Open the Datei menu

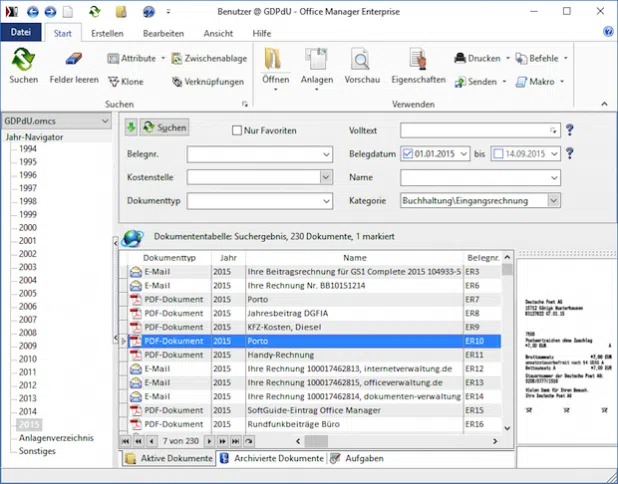point(21,32)
